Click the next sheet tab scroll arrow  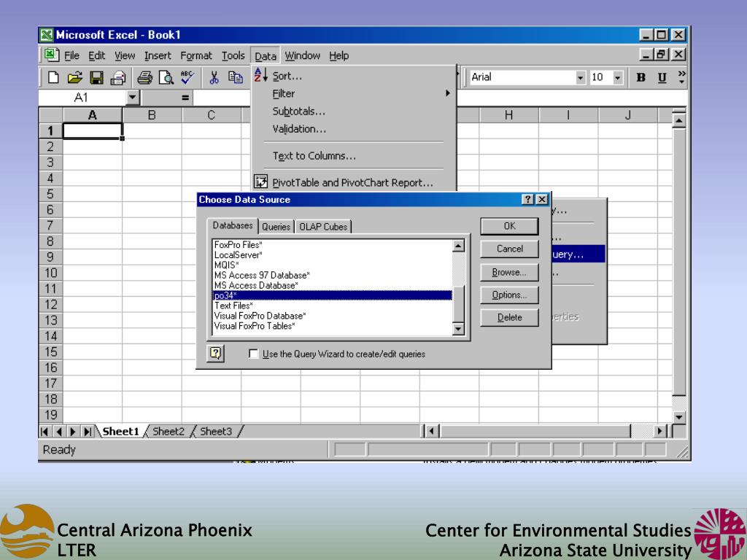pyautogui.click(x=73, y=432)
